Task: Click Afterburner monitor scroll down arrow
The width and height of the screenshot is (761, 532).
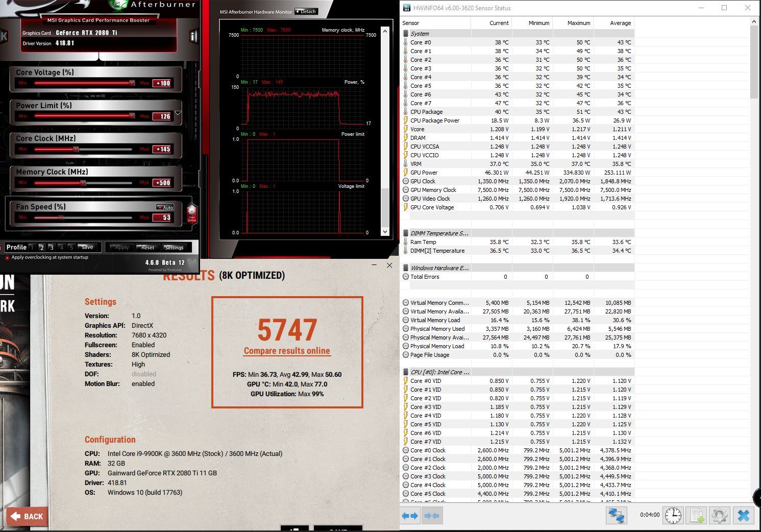Action: 385,232
